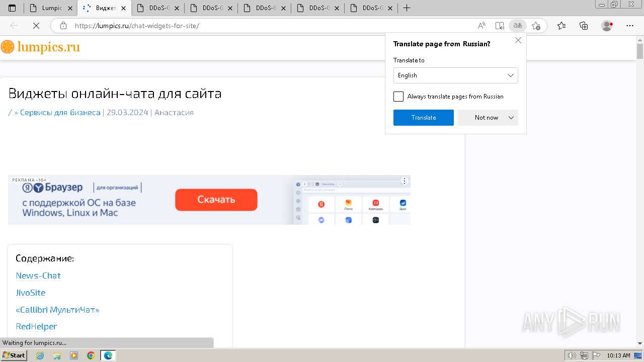This screenshot has width=644, height=362.
Task: Open the Settings and more ellipsis menu
Action: [x=630, y=26]
